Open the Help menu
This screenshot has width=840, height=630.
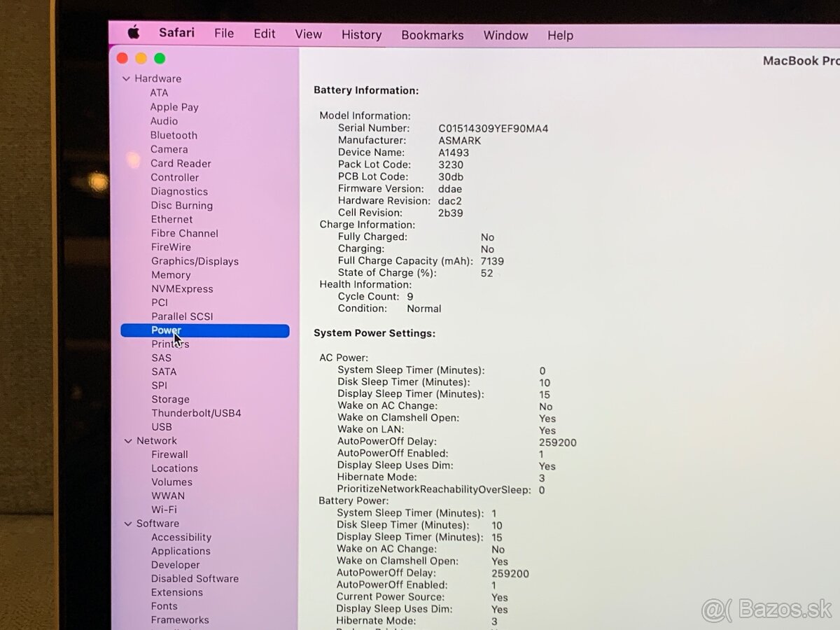[x=560, y=35]
